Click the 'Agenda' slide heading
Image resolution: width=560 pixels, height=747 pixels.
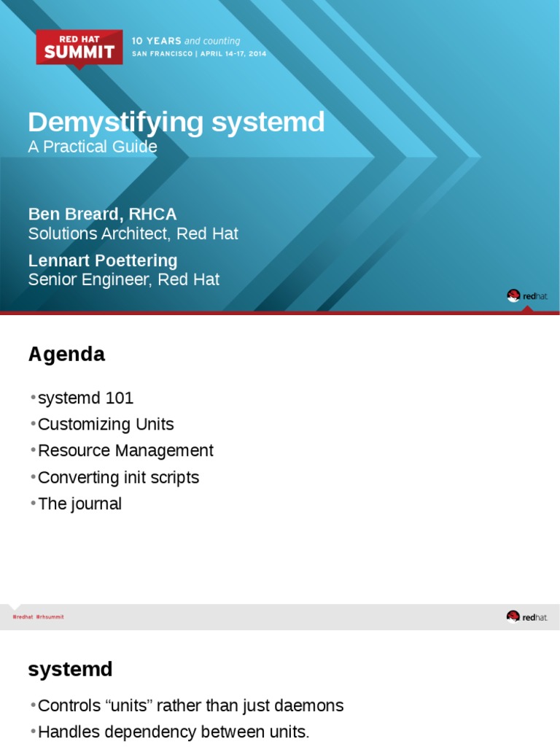tap(66, 355)
